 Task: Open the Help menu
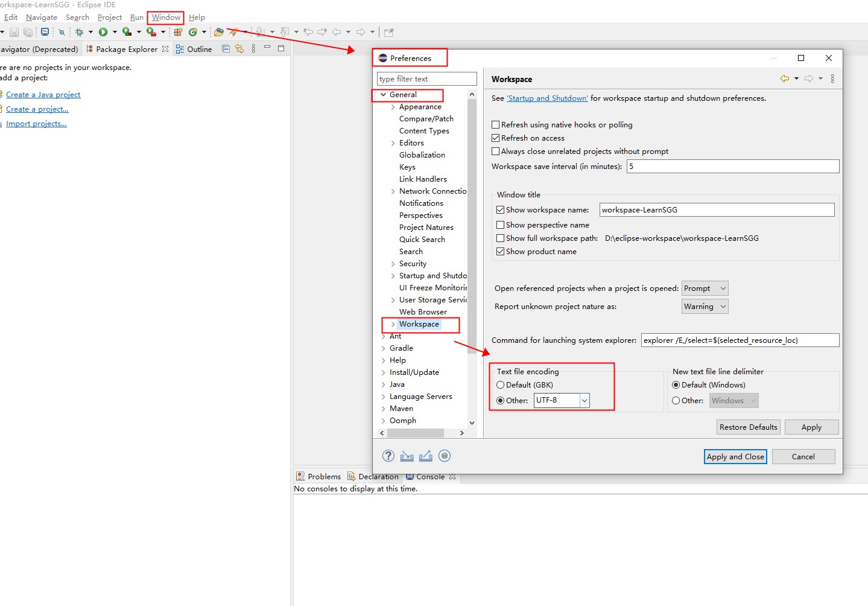(197, 18)
